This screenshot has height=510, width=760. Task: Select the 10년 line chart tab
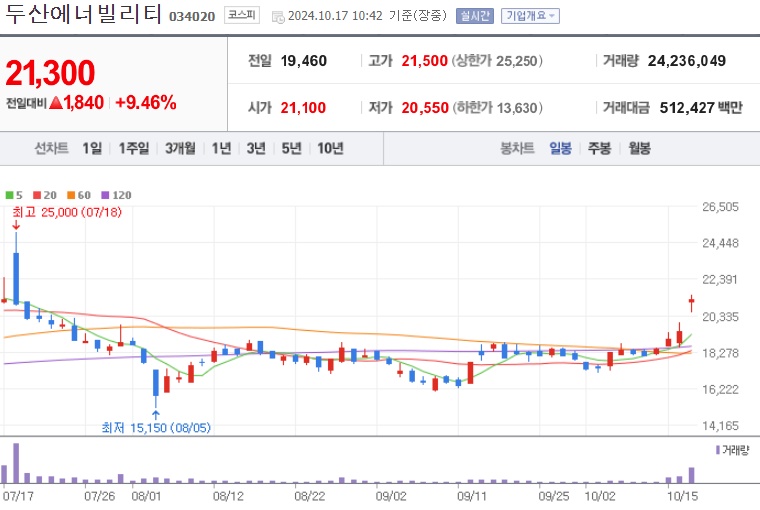(x=330, y=148)
